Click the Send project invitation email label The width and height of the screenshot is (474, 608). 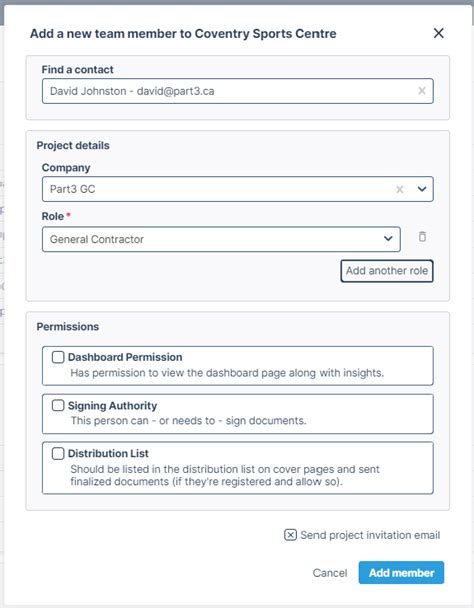point(370,535)
